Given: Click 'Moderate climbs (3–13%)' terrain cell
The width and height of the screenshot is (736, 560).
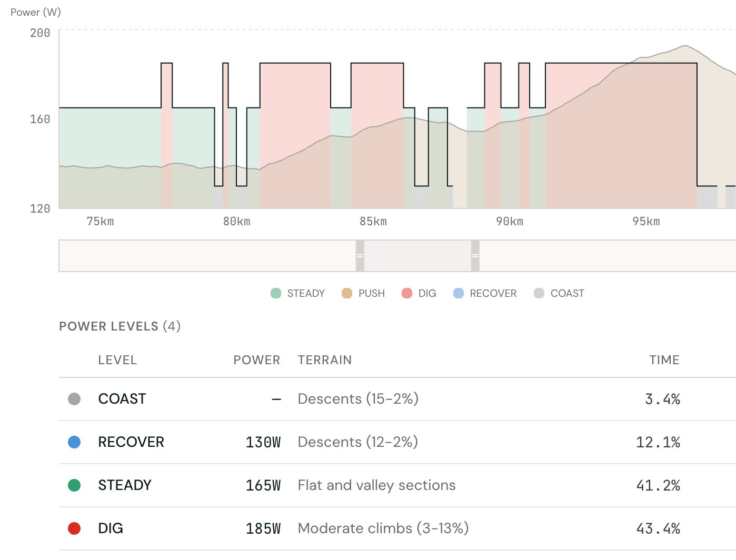Looking at the screenshot, I should coord(383,528).
